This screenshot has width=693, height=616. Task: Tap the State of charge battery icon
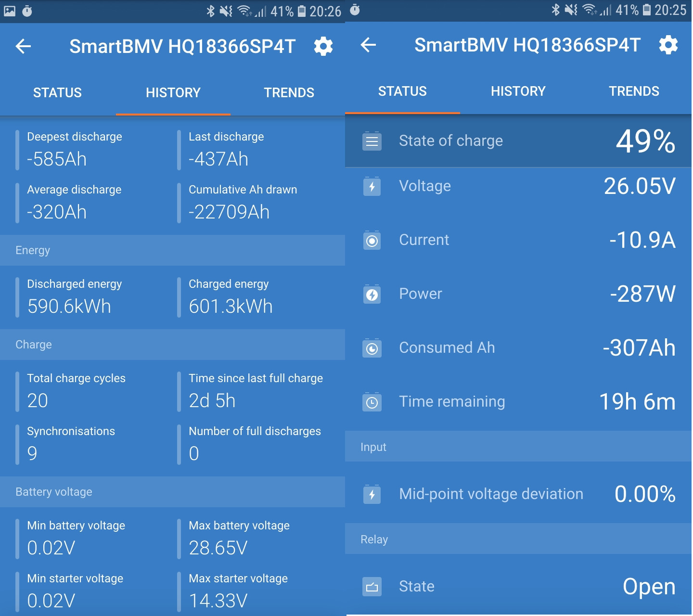point(372,141)
